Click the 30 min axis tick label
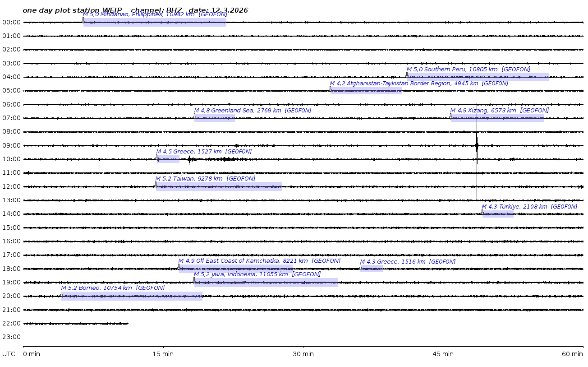 pos(303,354)
